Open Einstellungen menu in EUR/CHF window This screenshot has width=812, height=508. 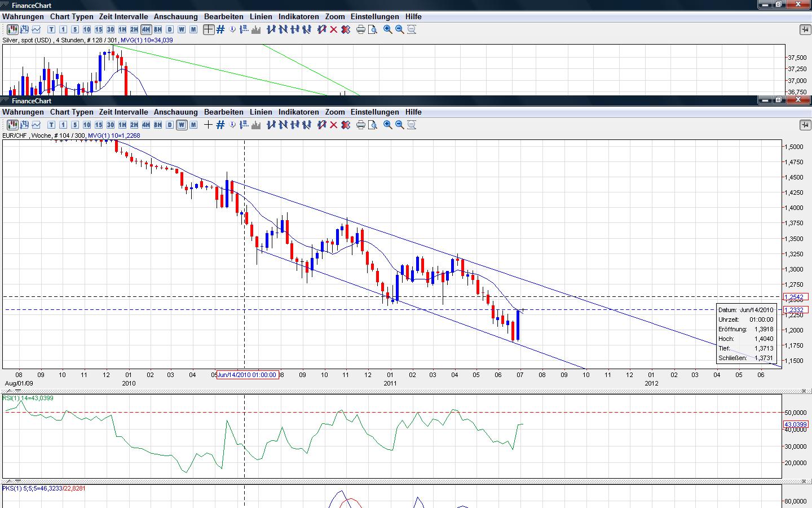pos(375,112)
